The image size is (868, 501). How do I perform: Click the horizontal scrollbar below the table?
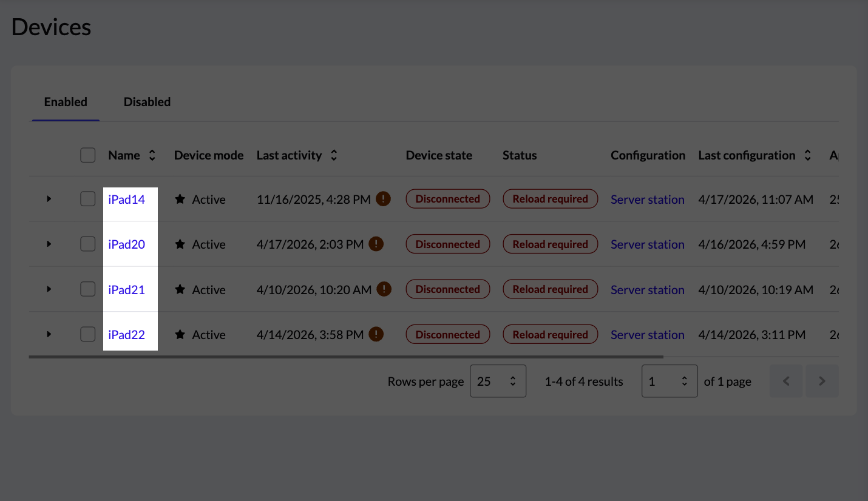pyautogui.click(x=346, y=356)
